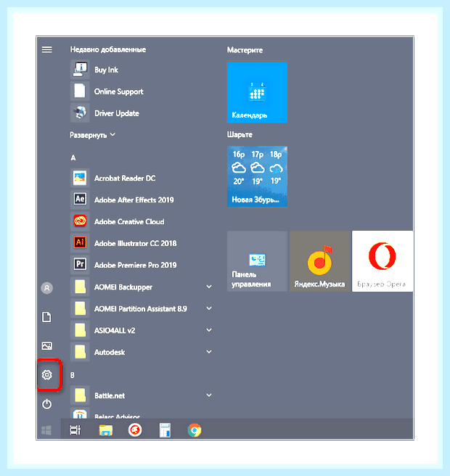450x476 pixels.
Task: Select the Battle.net folder icon
Action: 80,395
